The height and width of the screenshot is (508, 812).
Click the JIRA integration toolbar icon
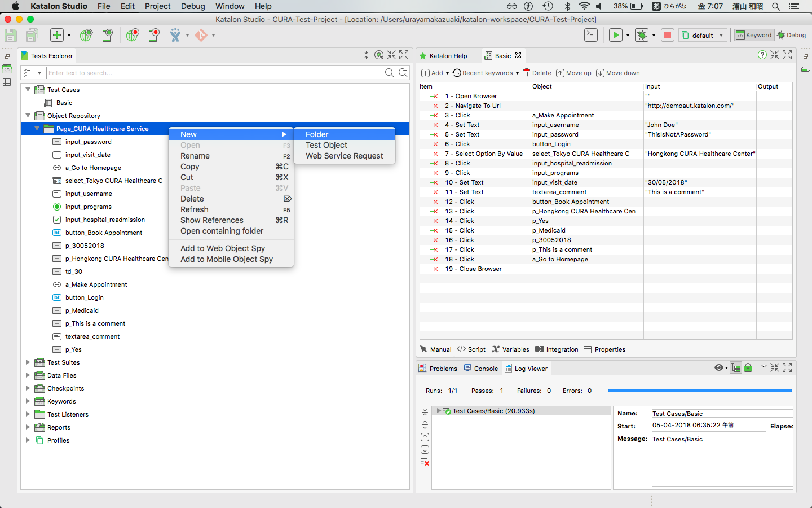[175, 35]
